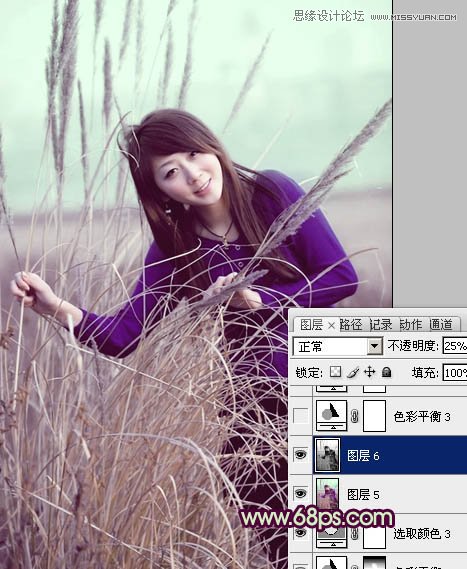Image resolution: width=467 pixels, height=569 pixels.
Task: Click link icon on 色彩平衡 3 layer
Action: pyautogui.click(x=355, y=416)
